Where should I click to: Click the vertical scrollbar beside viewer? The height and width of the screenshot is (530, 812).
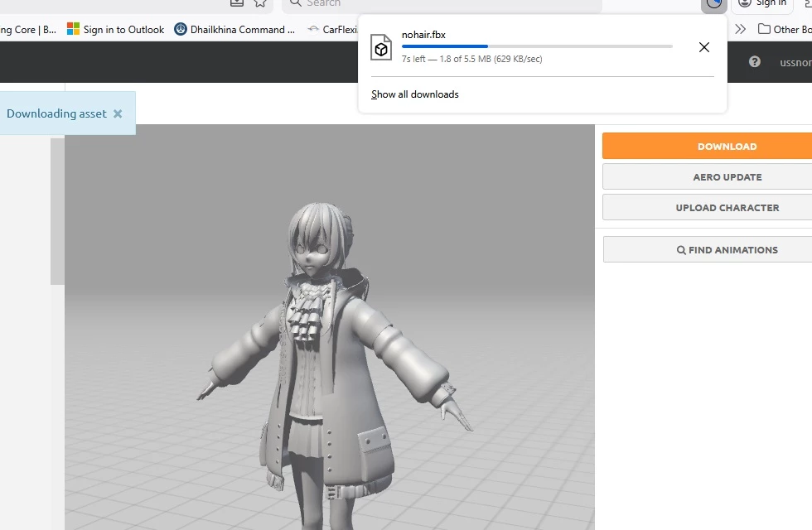57,211
